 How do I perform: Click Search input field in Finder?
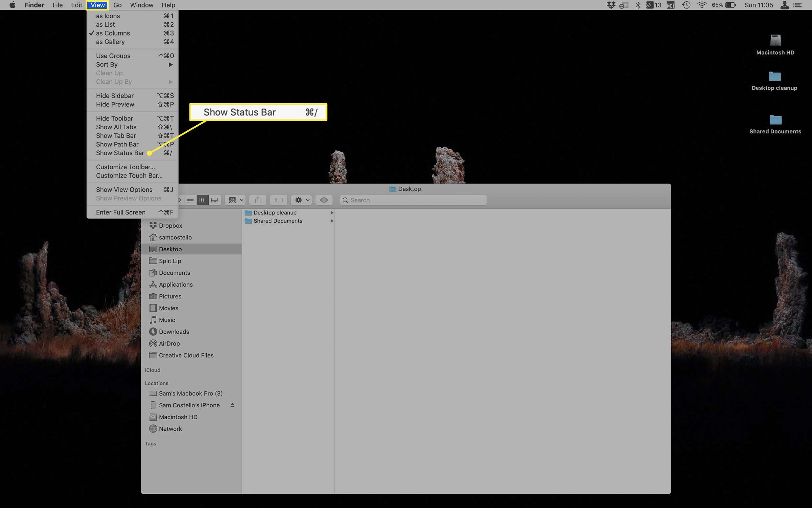coord(412,200)
